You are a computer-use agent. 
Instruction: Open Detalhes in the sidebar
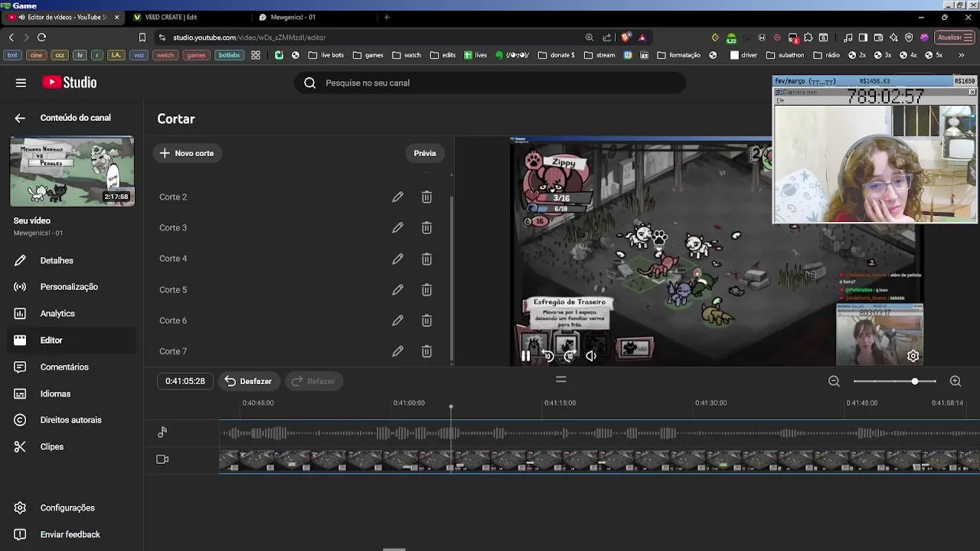click(72, 260)
